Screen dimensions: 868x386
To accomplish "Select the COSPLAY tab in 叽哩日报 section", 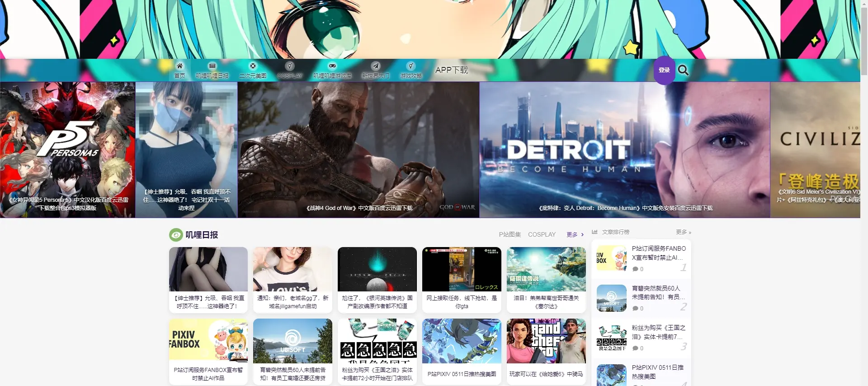I will tap(542, 234).
